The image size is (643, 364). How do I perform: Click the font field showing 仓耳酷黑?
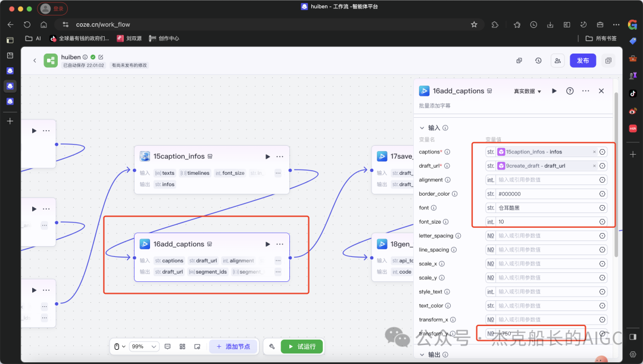click(x=546, y=208)
